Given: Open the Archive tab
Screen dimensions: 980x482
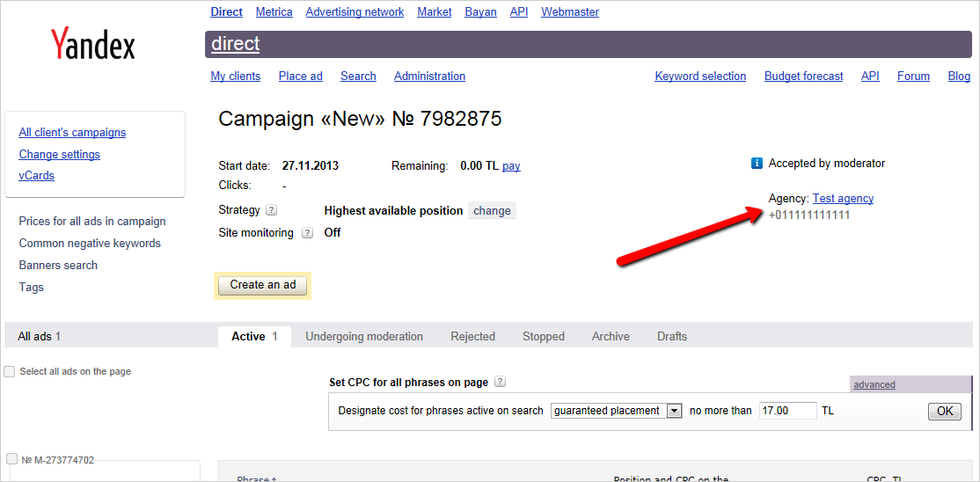Looking at the screenshot, I should tap(611, 336).
